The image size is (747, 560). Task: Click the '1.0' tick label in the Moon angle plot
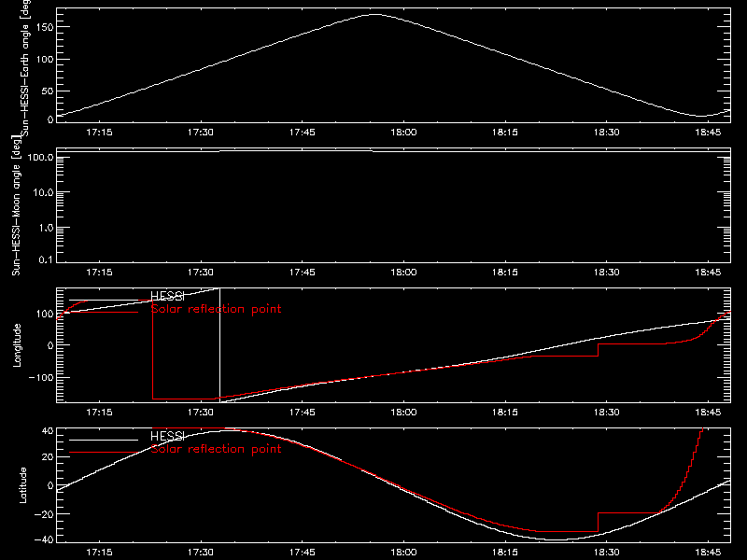(46, 228)
